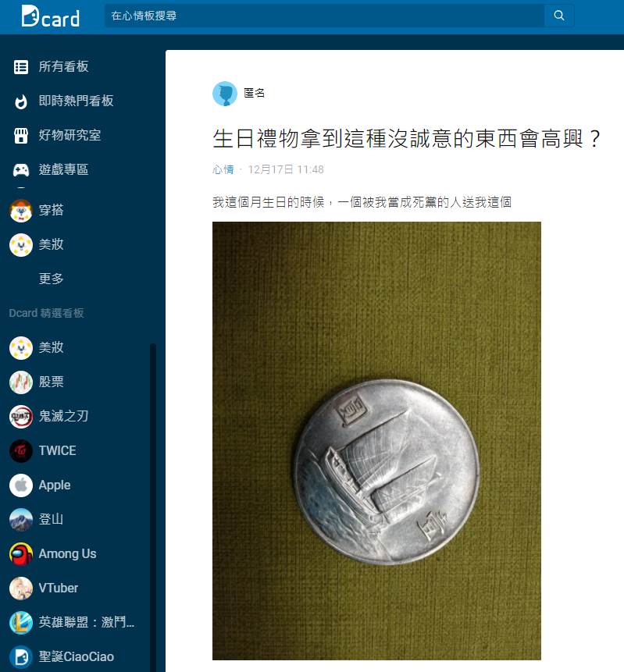
Task: Click the search magnifier button
Action: click(x=559, y=16)
